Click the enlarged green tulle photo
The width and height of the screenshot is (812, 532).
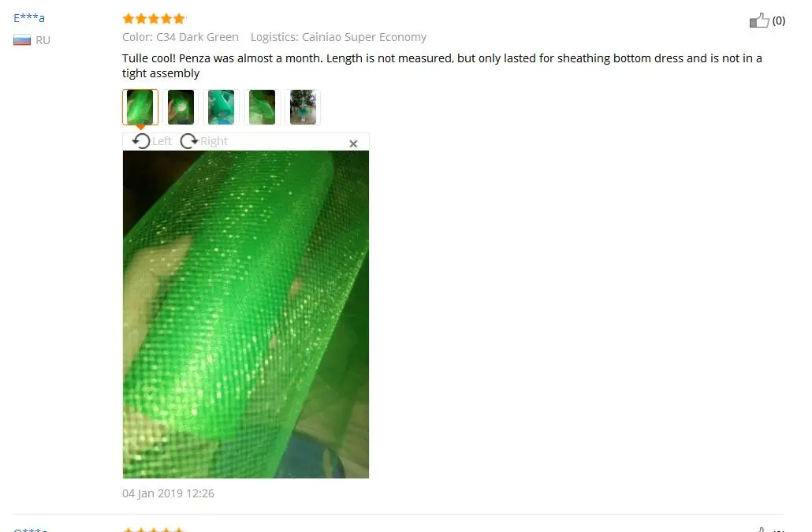[245, 314]
